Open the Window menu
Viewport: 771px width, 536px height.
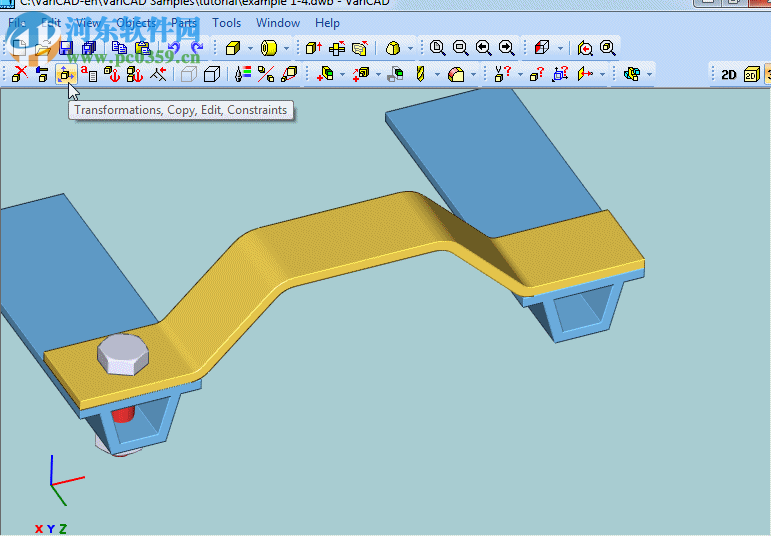[x=277, y=23]
